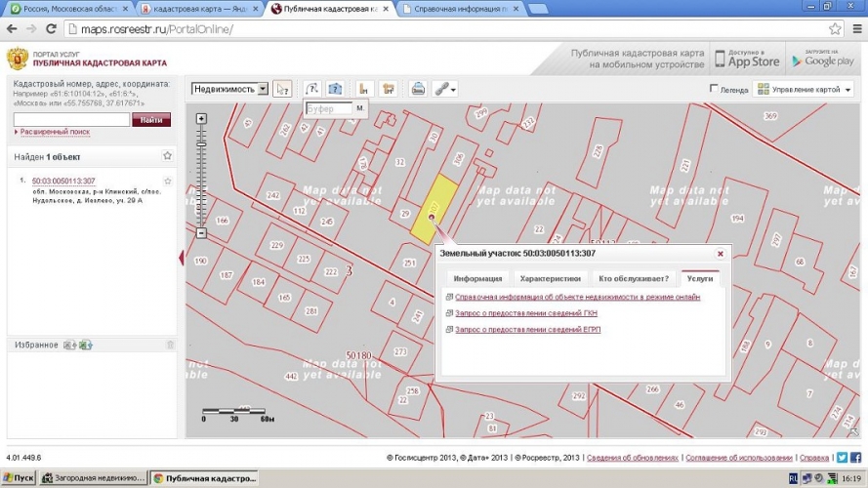Select the identify-object cursor tool
868x488 pixels.
tap(282, 89)
